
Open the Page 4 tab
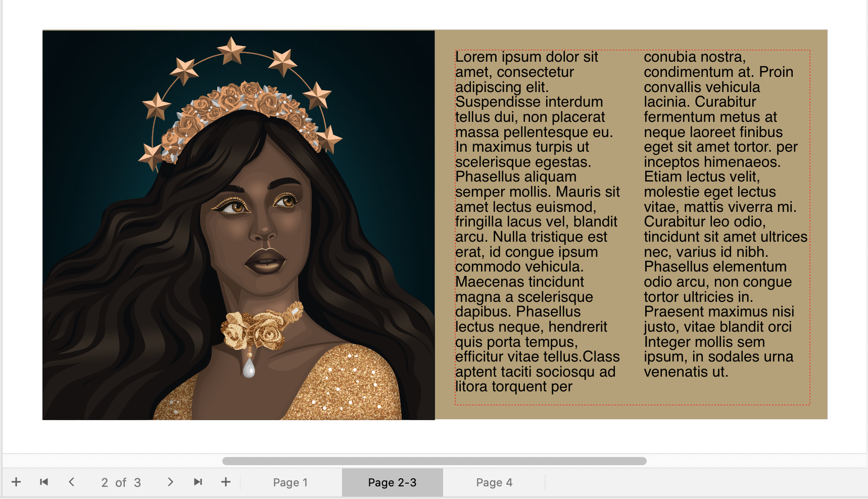pyautogui.click(x=494, y=483)
